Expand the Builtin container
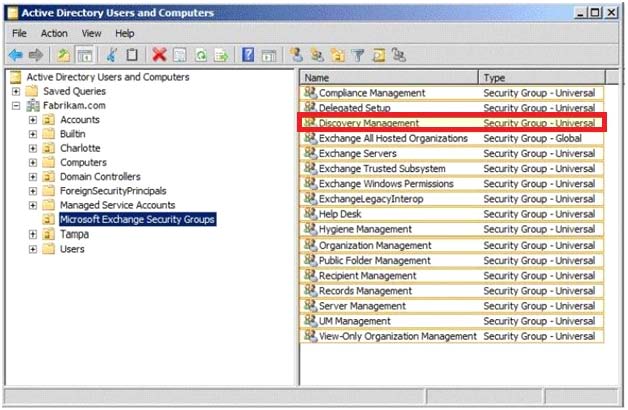 (x=33, y=134)
